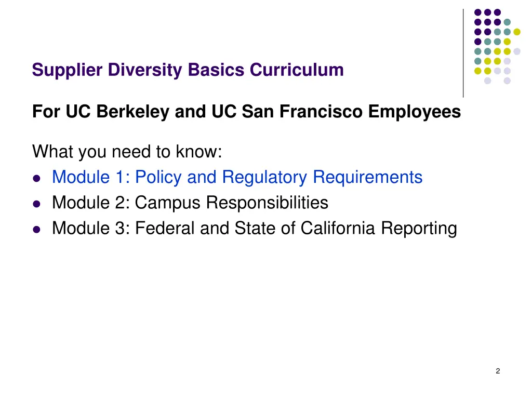Click the bullet before Module 1

coord(36,178)
